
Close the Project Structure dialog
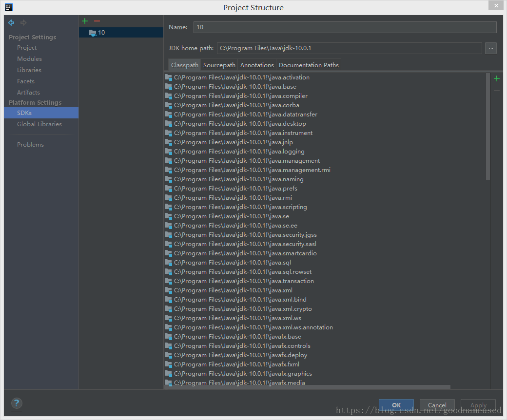pyautogui.click(x=496, y=5)
